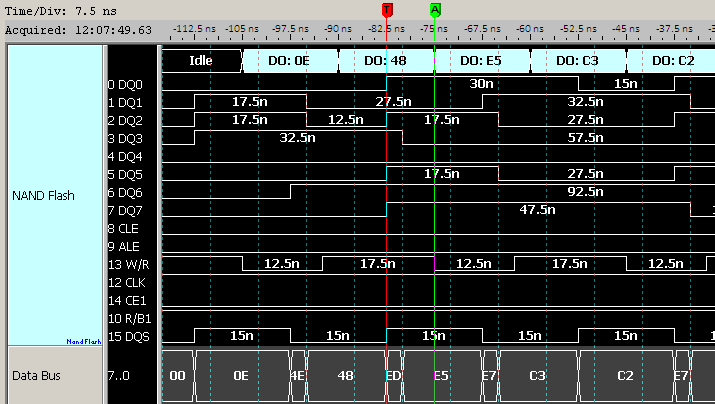Viewport: 715px width, 404px height.
Task: Click the DO: 0E decode segment
Action: point(290,61)
